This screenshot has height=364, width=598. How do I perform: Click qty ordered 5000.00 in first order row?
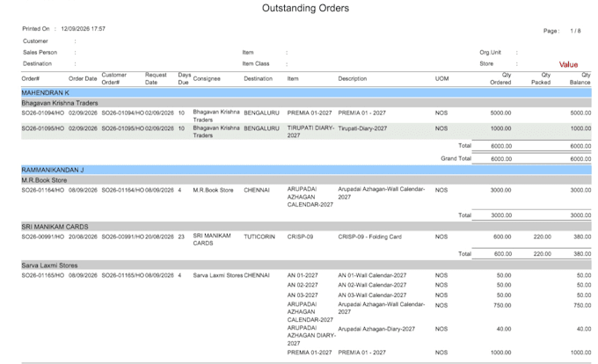(x=500, y=113)
